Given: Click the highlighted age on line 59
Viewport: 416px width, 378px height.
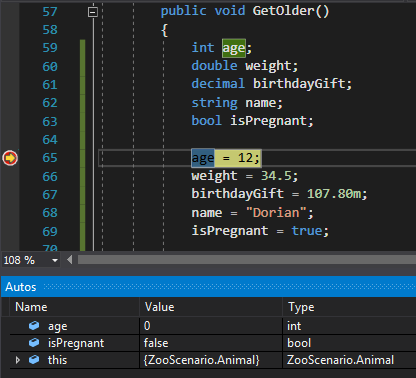Looking at the screenshot, I should (234, 48).
